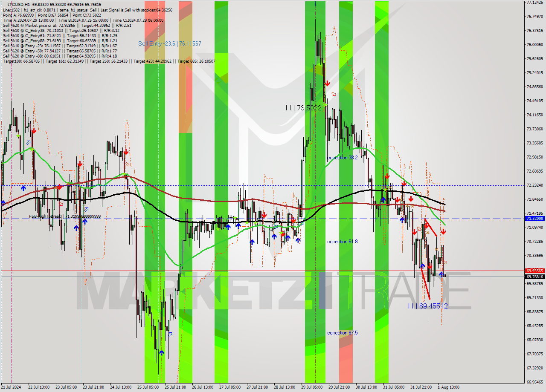Screen dimensions: 546x392
Task: Click the 'Sell %10 @ C_Entry88: 73.6193' line
Action: tap(60, 40)
